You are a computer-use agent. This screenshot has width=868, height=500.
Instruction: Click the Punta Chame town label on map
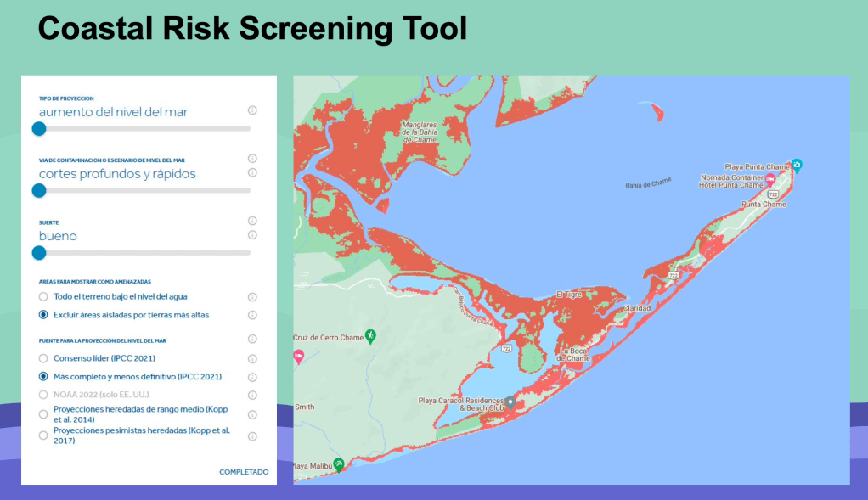coord(764,205)
